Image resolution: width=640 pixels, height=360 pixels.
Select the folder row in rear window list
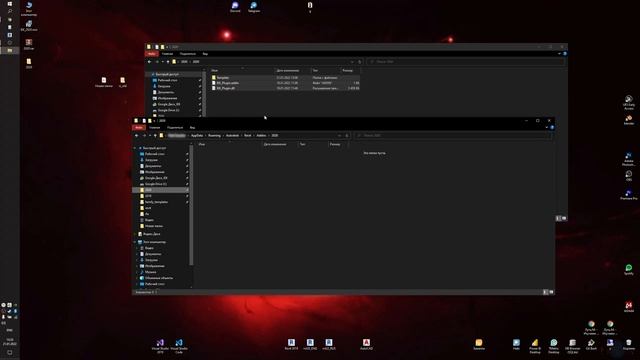click(285, 78)
